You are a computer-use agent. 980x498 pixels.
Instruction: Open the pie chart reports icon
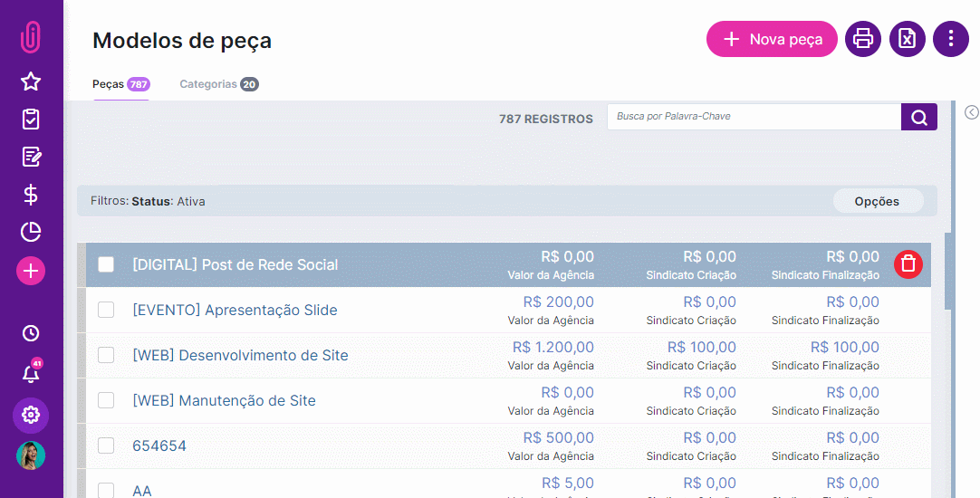tap(31, 232)
